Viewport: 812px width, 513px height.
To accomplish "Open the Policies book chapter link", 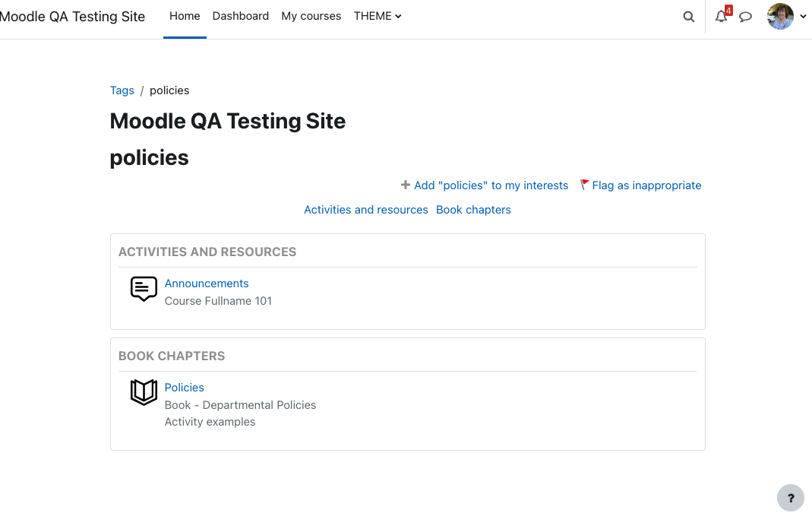I will tap(185, 388).
